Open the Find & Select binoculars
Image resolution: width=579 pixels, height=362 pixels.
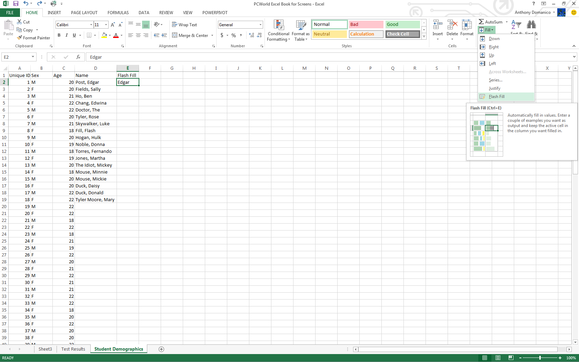531,25
